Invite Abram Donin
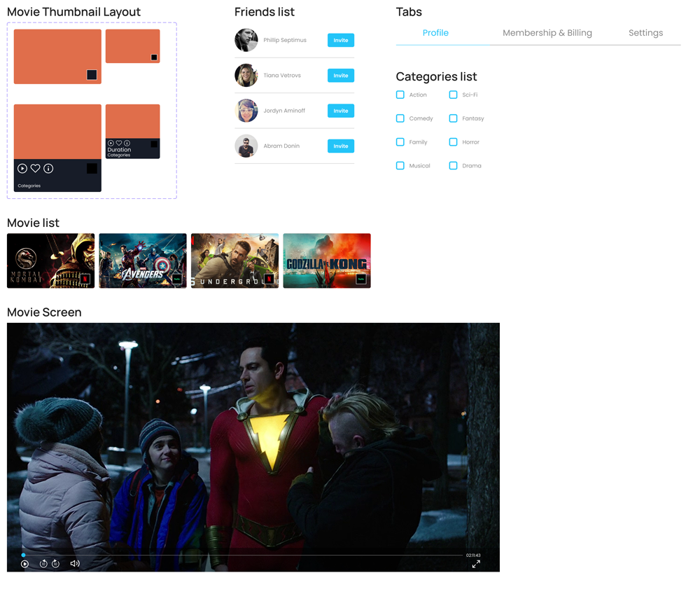The image size is (700, 594). pyautogui.click(x=341, y=146)
